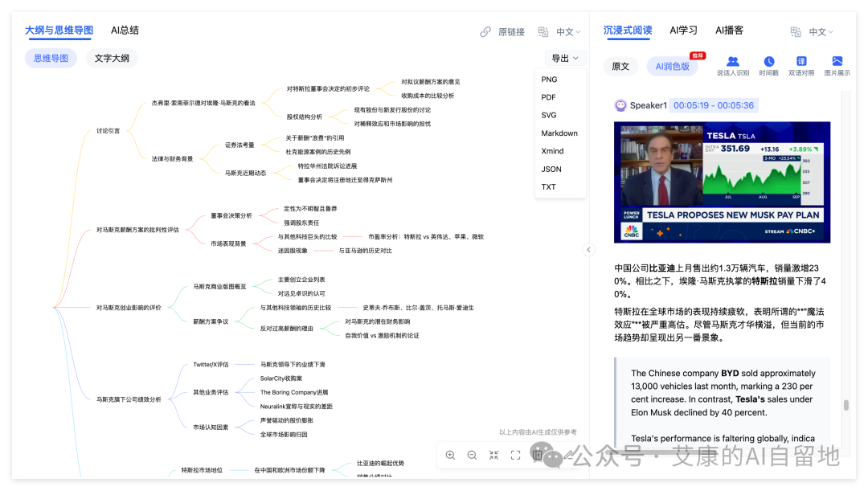
Task: Zoom out of the mind map
Action: [x=473, y=455]
